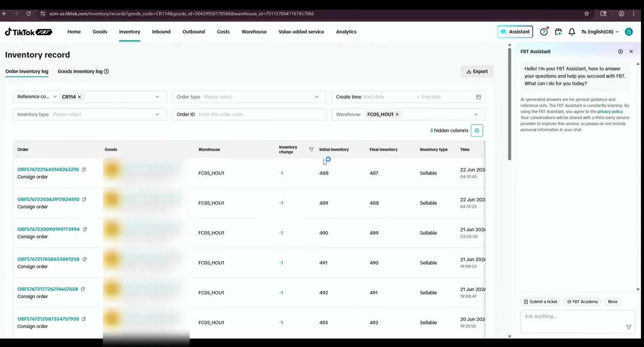Screen dimensions: 644x347
Task: Click the TikTok FBT logo
Action: coord(29,32)
